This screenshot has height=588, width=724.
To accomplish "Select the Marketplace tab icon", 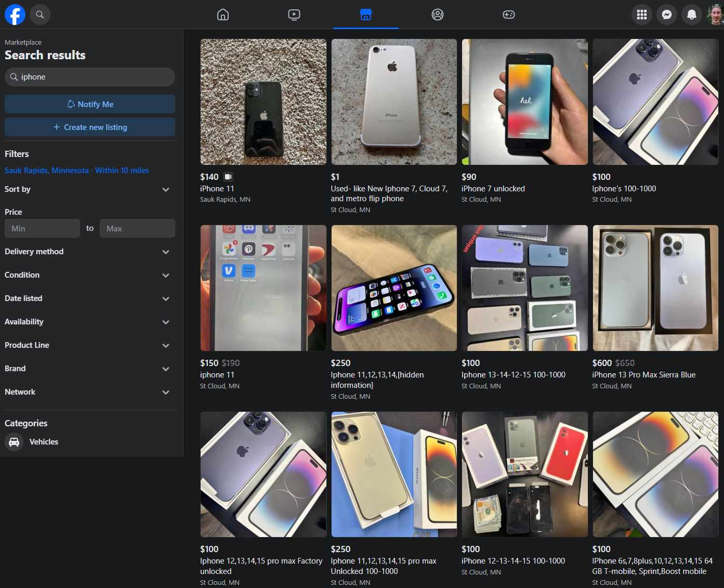I will point(366,15).
